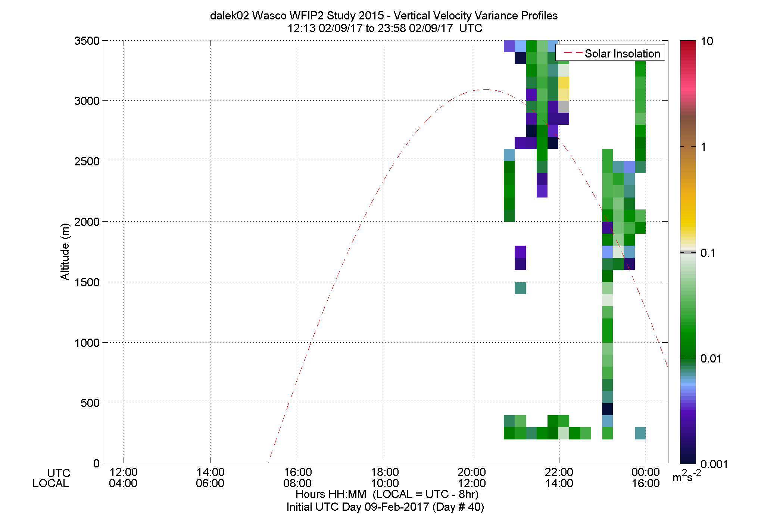783x532 pixels.
Task: Click the 04:00 local time tick label
Action: [x=123, y=483]
